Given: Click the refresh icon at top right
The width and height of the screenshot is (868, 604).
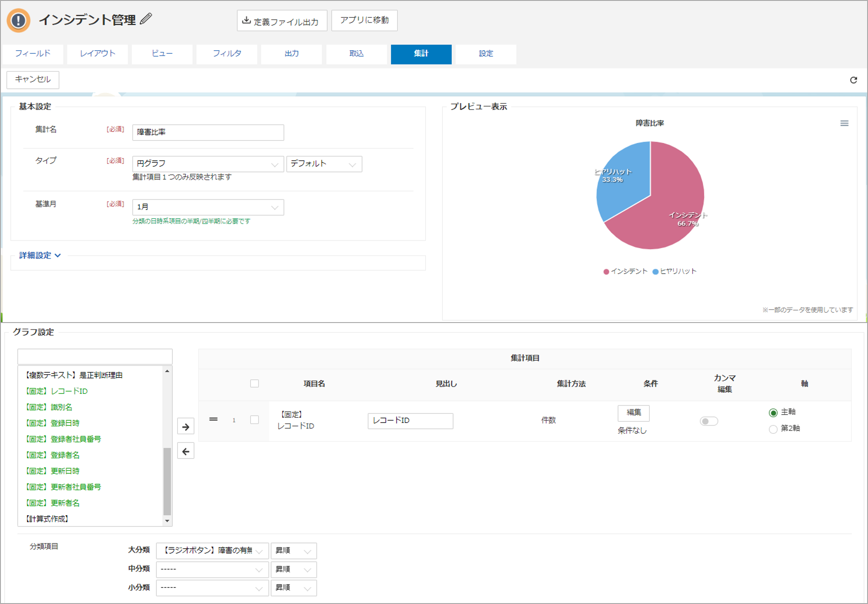Looking at the screenshot, I should click(853, 80).
